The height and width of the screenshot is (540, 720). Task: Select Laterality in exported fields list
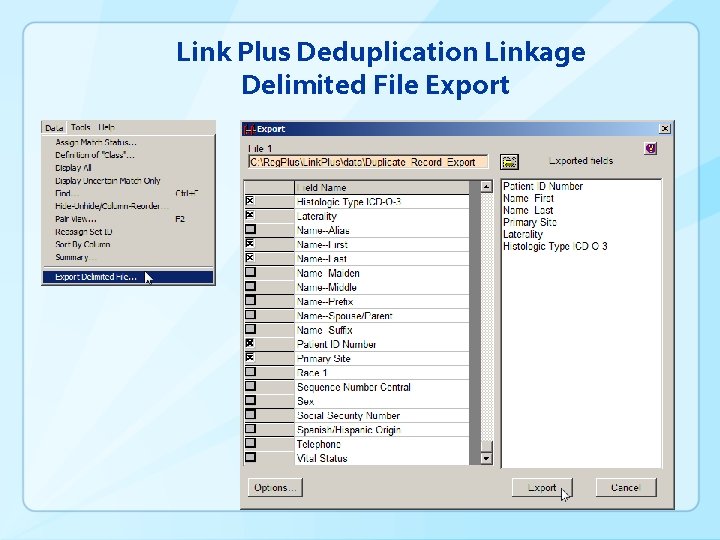pos(523,234)
